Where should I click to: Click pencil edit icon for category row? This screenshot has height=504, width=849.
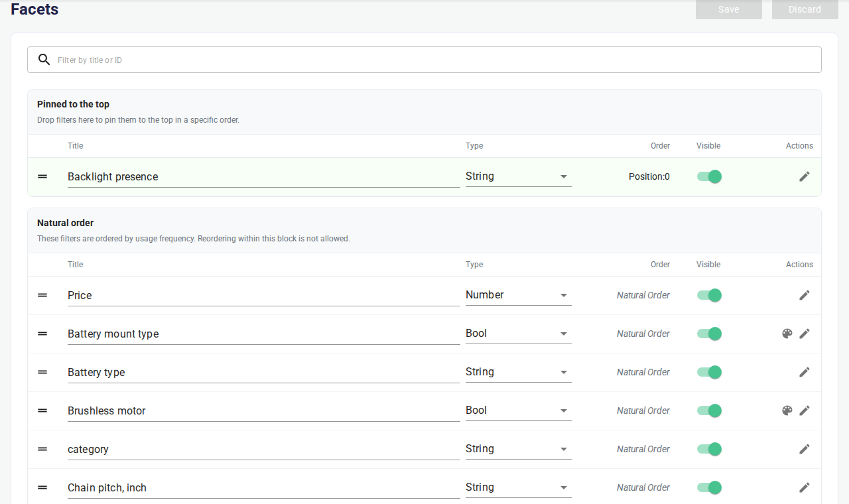pyautogui.click(x=805, y=449)
